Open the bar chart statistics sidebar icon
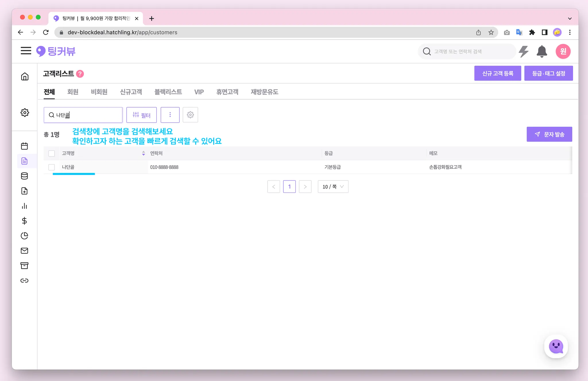This screenshot has width=588, height=381. 24,206
